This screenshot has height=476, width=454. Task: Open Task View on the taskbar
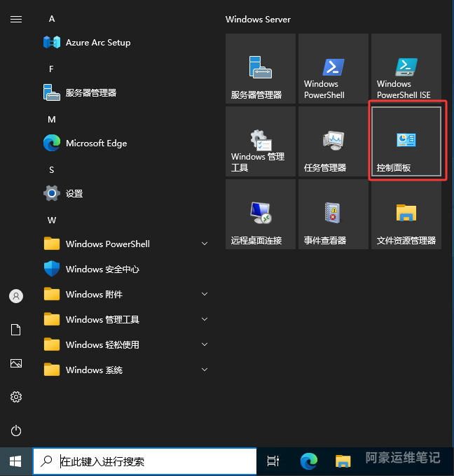pyautogui.click(x=273, y=461)
